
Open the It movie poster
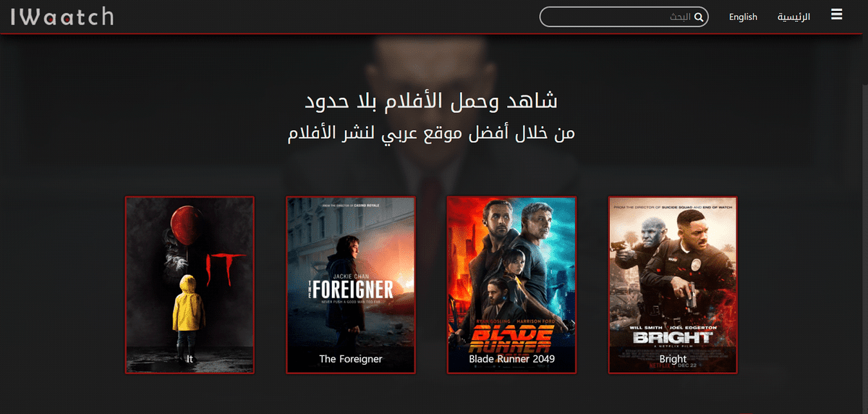(190, 285)
